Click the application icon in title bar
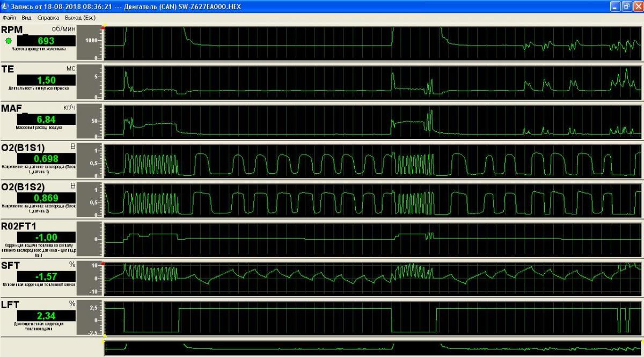This screenshot has width=644, height=357. 5,6
